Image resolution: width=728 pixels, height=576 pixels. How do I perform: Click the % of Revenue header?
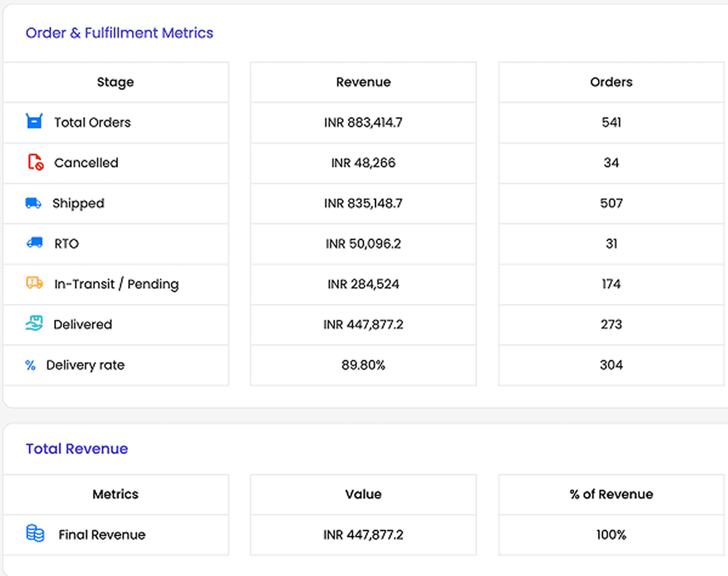[611, 494]
